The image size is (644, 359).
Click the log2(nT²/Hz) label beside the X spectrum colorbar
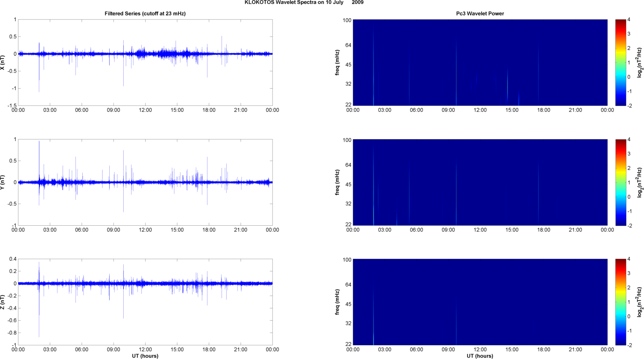pos(640,62)
